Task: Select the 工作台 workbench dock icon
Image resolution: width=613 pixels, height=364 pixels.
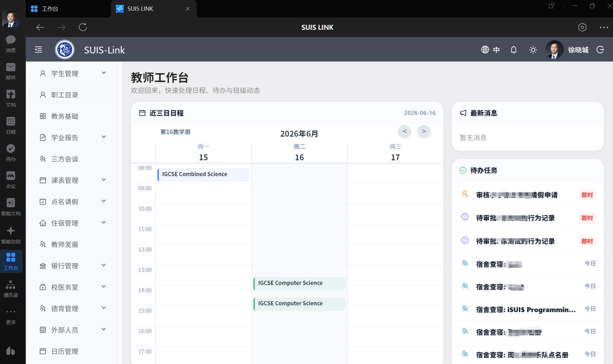Action: (10, 262)
